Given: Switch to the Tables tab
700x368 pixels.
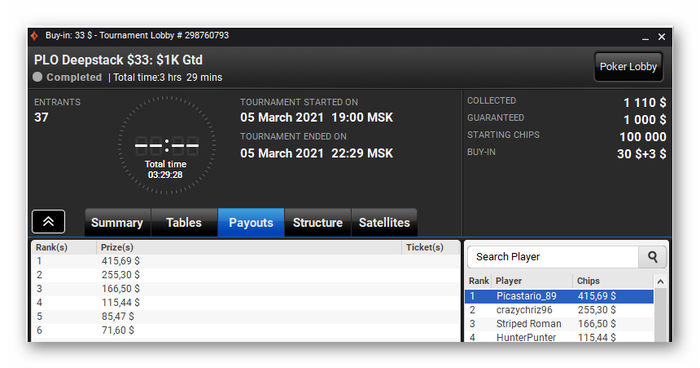Looking at the screenshot, I should [x=184, y=222].
